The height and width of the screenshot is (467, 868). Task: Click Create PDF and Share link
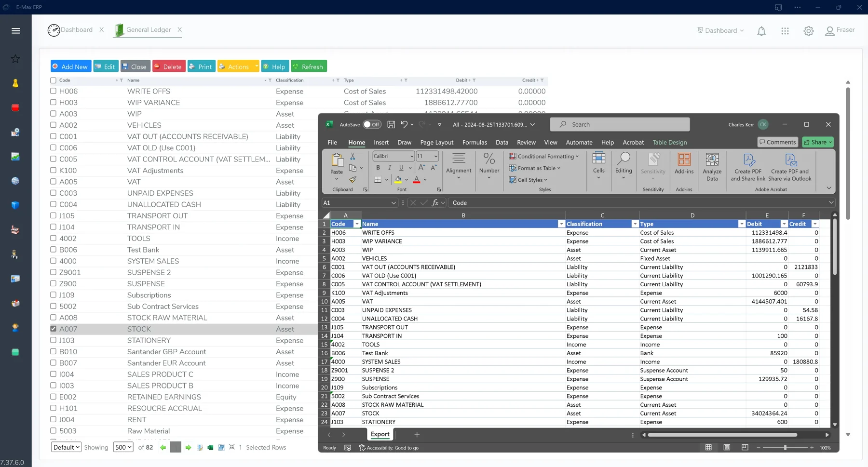click(x=748, y=167)
